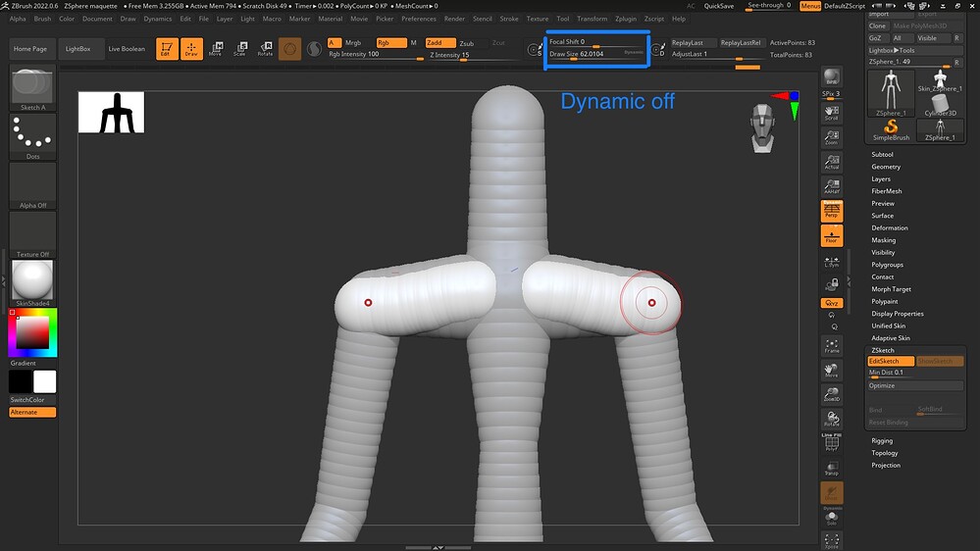980x551 pixels.
Task: Open the Zplugin menu
Action: (626, 19)
